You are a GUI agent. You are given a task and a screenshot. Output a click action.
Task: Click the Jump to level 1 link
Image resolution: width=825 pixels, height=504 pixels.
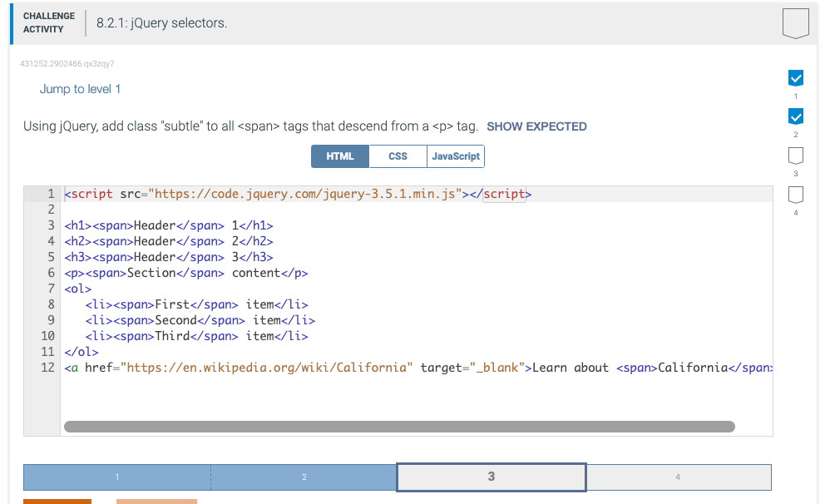[80, 89]
